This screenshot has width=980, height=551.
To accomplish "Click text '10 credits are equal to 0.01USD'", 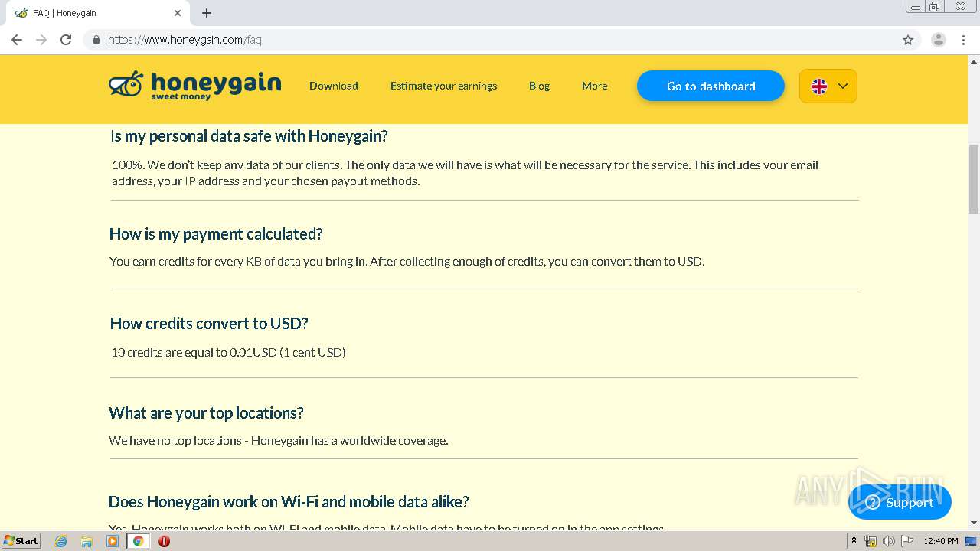I will [x=194, y=353].
